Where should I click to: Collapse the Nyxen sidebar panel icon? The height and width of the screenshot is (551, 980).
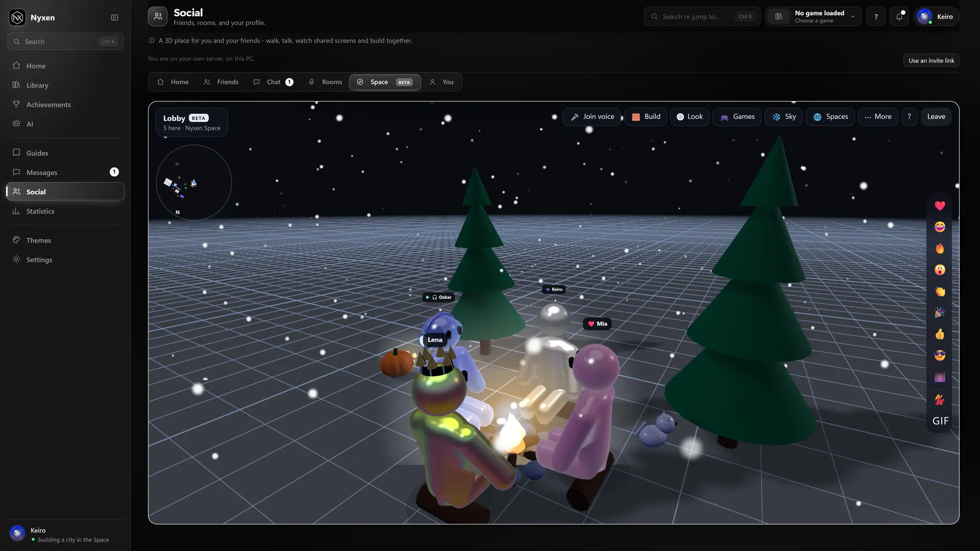coord(114,17)
